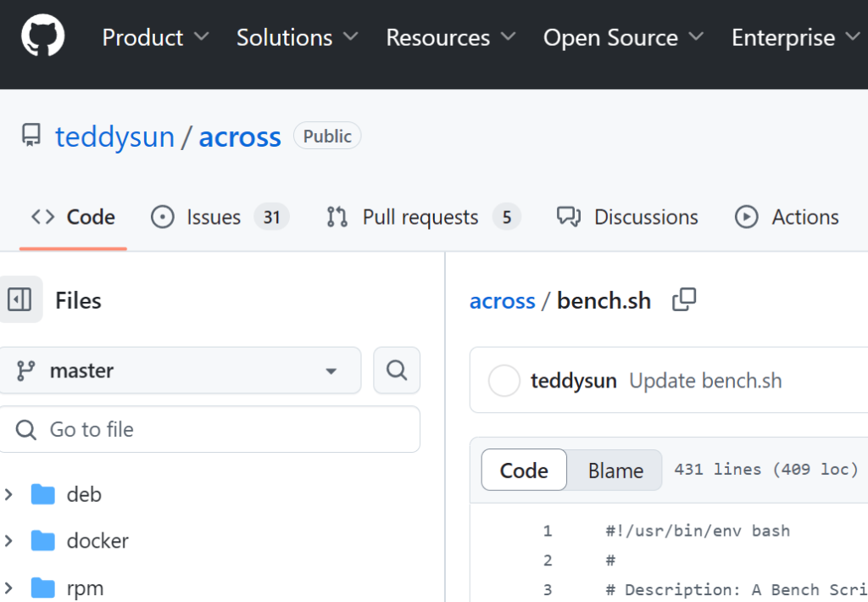Click line number 3
This screenshot has height=602, width=868.
[x=548, y=590]
